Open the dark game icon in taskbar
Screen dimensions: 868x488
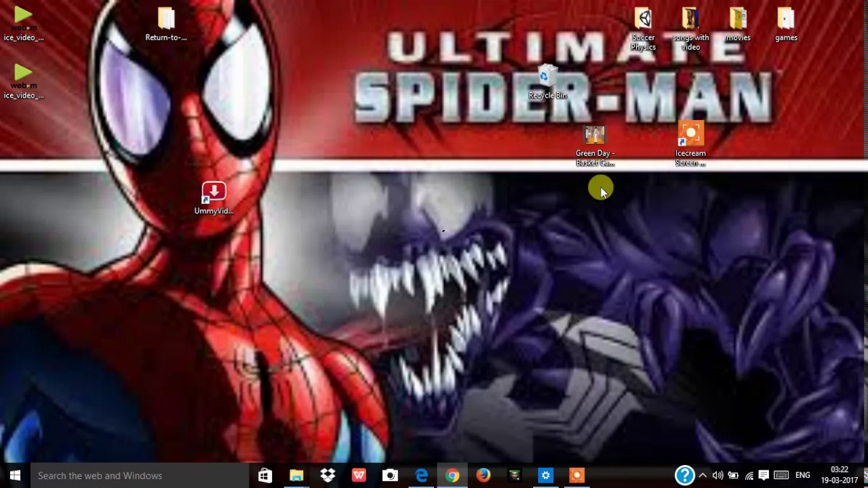tap(515, 476)
